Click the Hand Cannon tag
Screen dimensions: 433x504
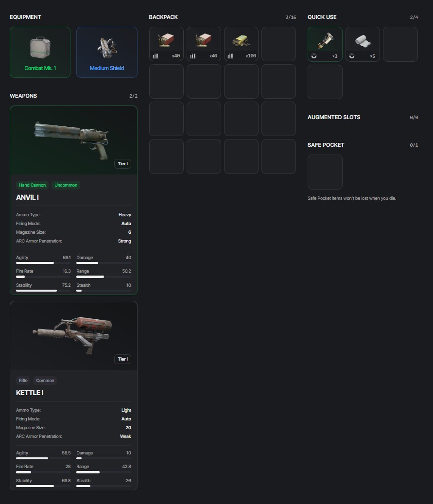click(32, 185)
